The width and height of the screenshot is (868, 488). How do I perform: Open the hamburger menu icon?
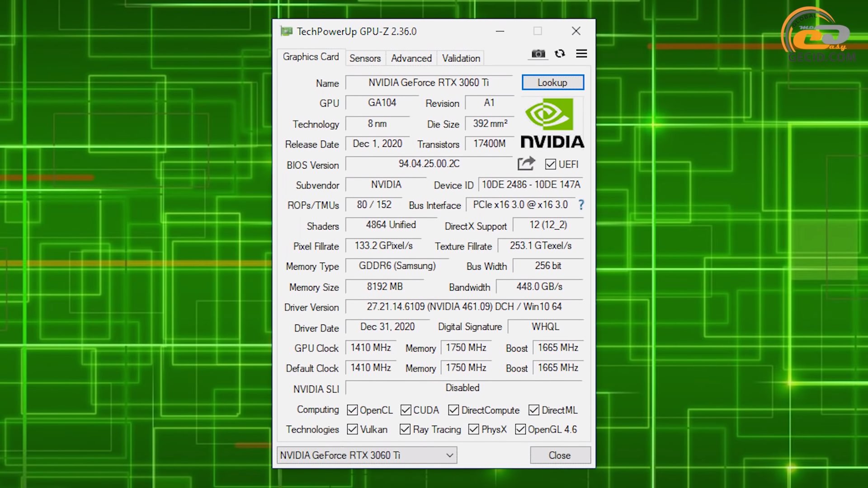coord(581,54)
